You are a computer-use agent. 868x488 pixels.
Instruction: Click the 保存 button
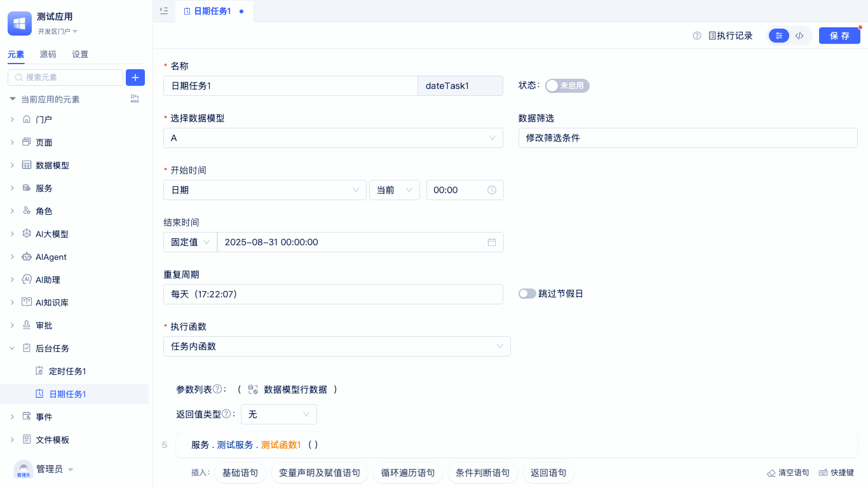(839, 36)
